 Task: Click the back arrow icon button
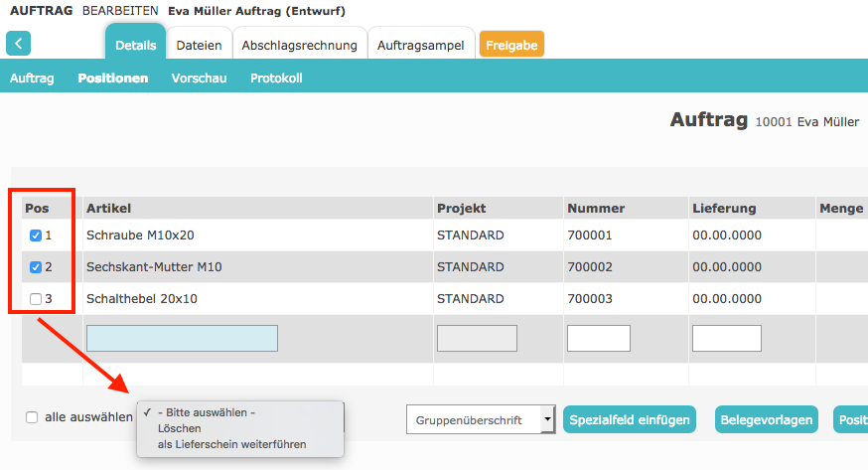tap(19, 43)
